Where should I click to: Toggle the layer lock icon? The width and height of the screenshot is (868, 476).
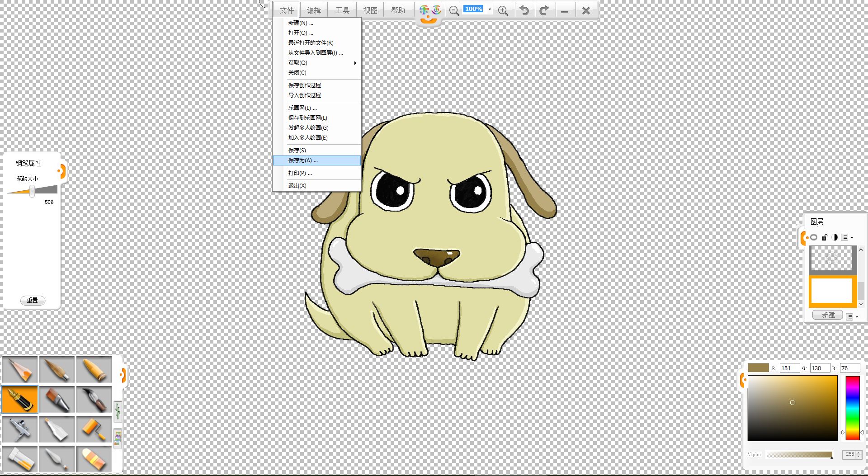(824, 237)
